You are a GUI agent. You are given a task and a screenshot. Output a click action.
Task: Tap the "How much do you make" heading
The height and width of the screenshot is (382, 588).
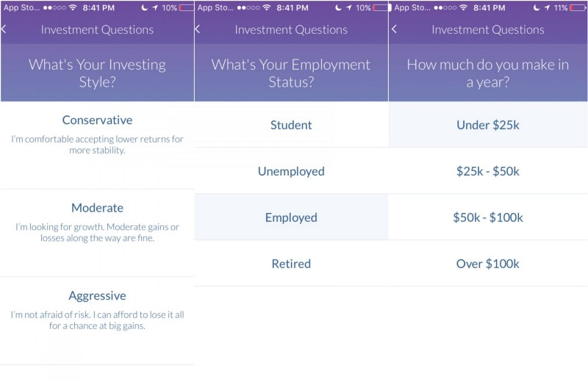coord(488,73)
